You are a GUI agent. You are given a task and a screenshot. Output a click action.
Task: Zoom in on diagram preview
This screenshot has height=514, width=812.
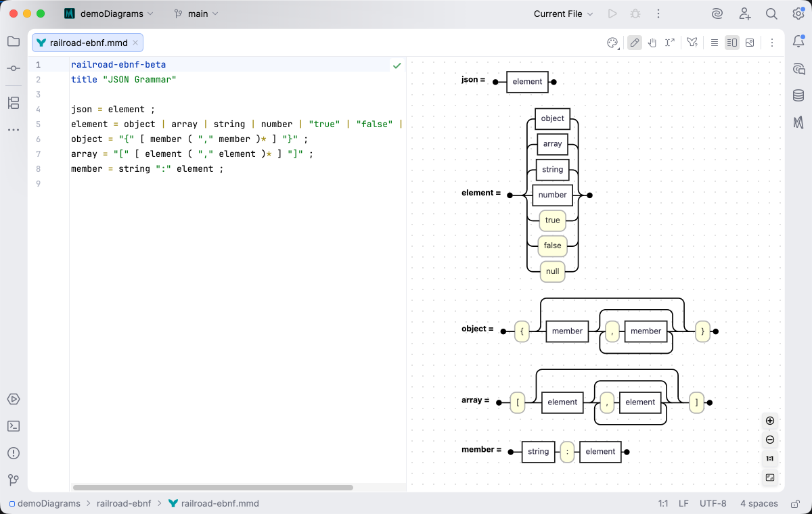[770, 421]
